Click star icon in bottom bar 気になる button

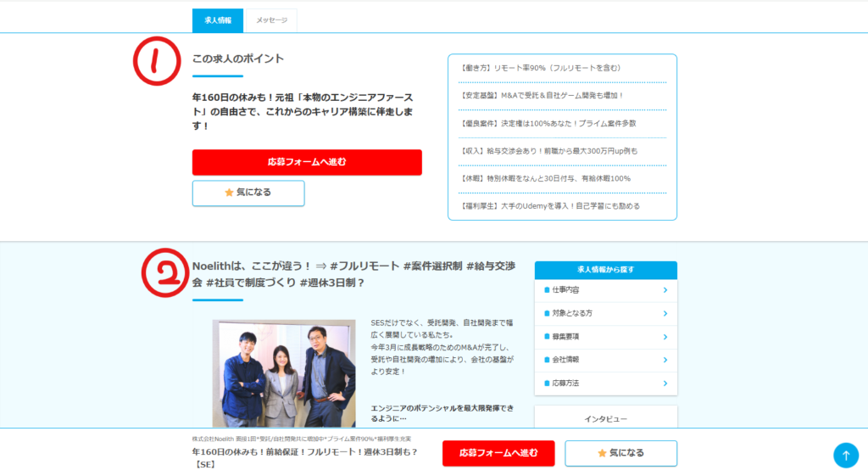[602, 453]
